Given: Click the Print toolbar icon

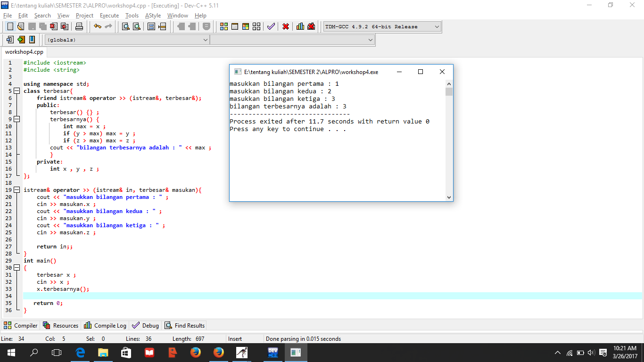Looking at the screenshot, I should point(79,26).
